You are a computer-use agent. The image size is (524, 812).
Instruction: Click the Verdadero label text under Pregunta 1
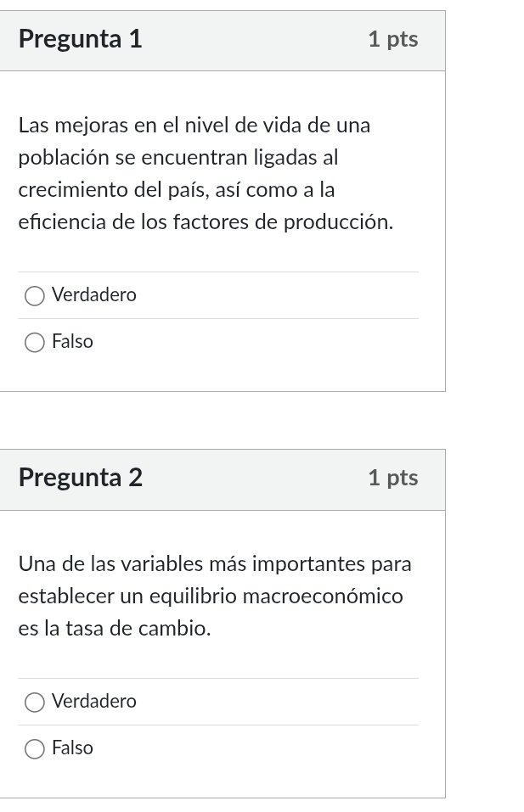[x=93, y=295]
